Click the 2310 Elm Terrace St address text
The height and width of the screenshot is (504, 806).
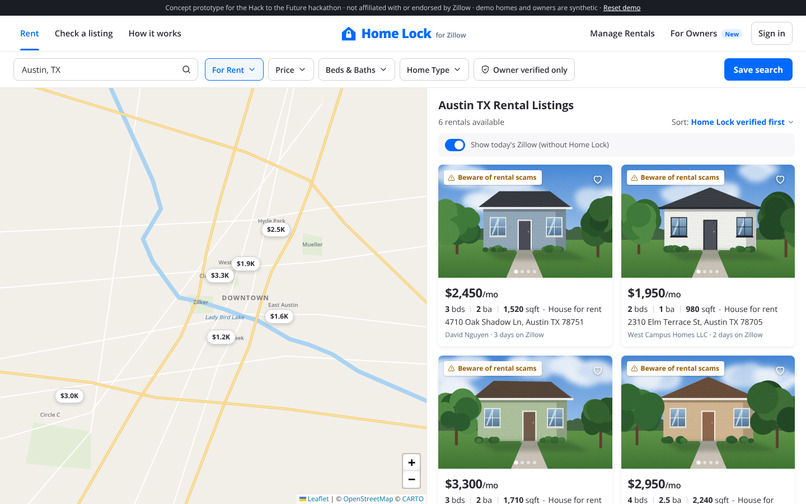[x=695, y=322]
